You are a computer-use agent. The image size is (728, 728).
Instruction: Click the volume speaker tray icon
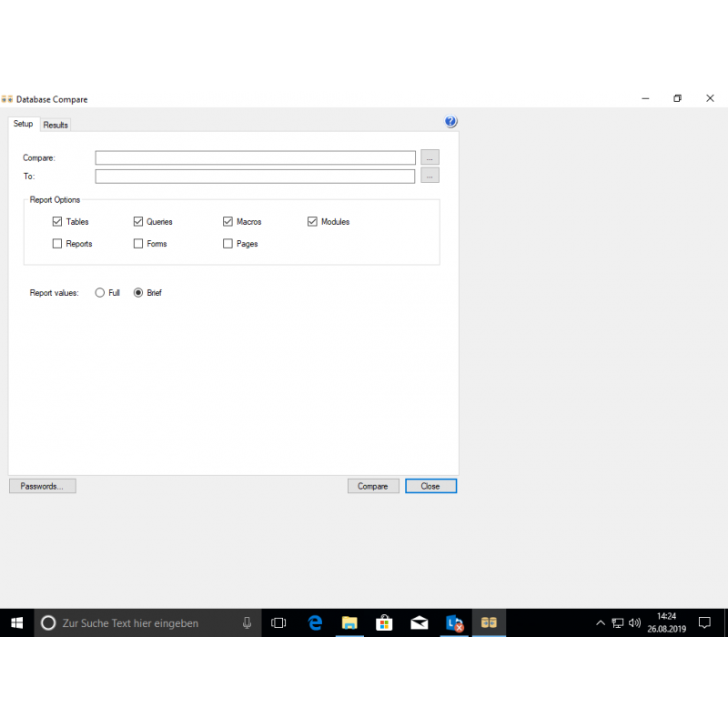pos(634,623)
